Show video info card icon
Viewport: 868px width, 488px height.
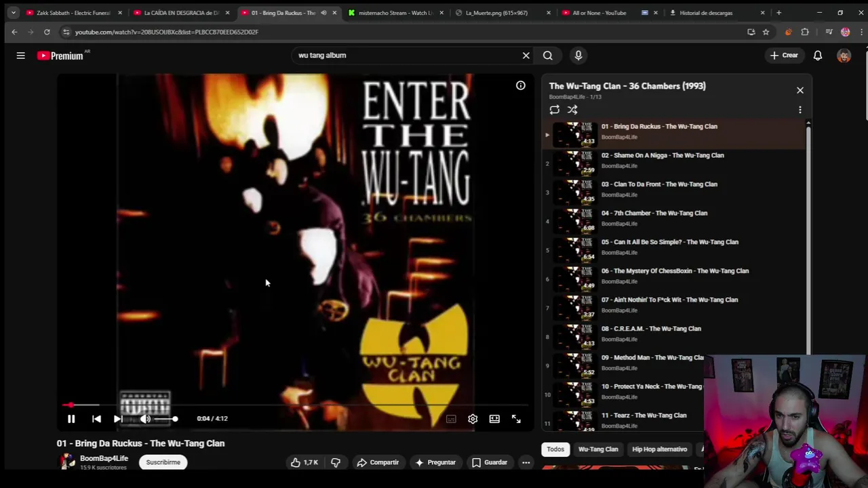520,85
